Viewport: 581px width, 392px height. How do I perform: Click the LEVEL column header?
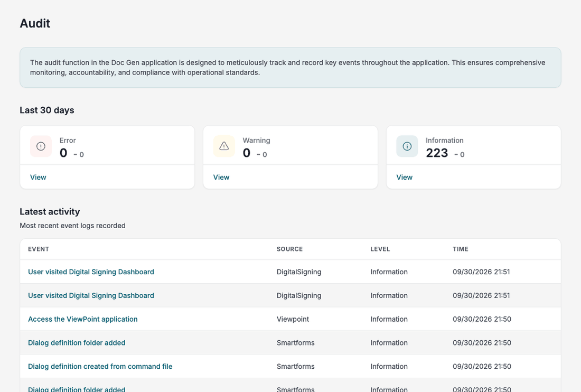click(x=380, y=249)
